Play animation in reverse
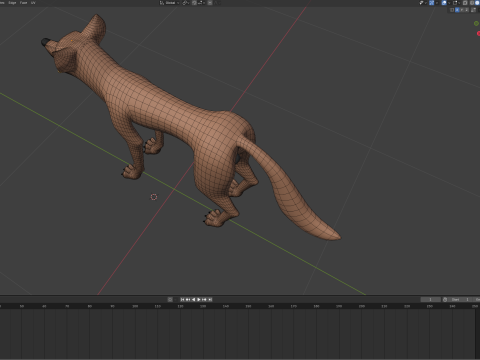Viewport: 480px width, 360px height. (x=194, y=299)
